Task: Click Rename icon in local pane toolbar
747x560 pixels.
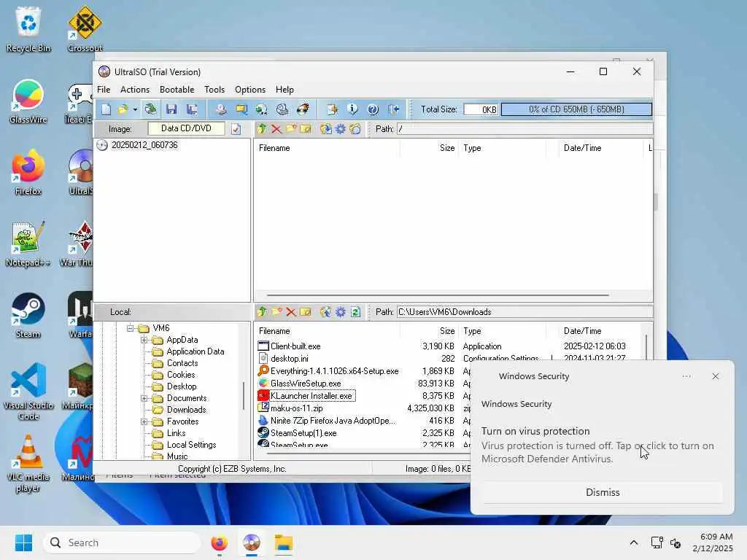Action: pos(306,312)
